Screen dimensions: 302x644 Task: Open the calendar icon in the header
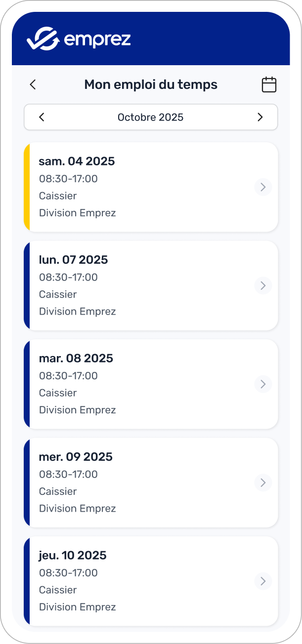tap(268, 84)
